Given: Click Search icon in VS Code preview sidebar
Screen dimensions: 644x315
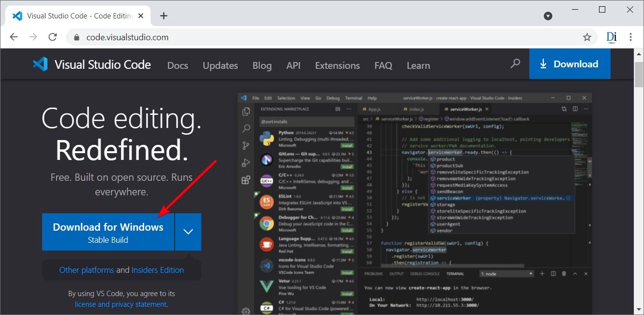Looking at the screenshot, I should click(x=246, y=128).
